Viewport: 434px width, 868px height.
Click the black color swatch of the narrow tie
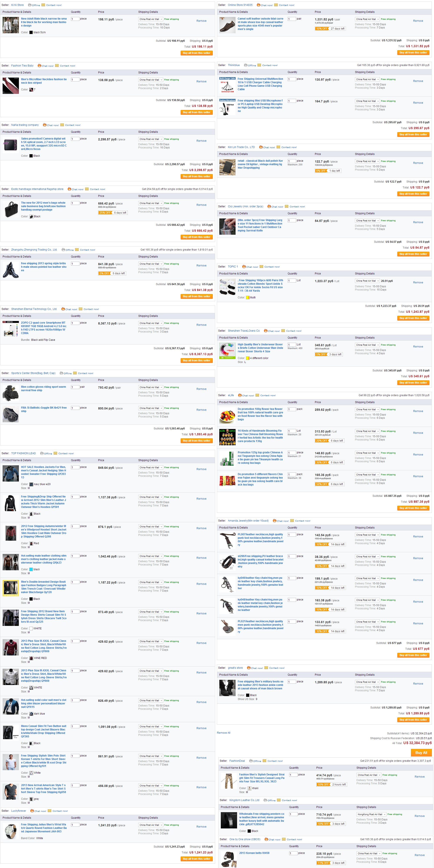(x=31, y=33)
